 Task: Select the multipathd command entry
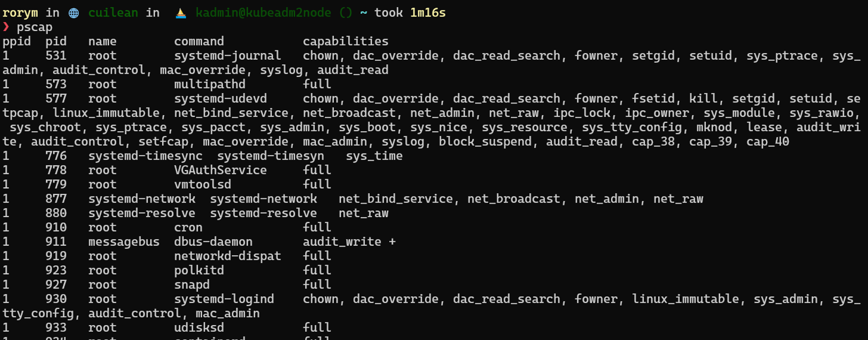click(x=206, y=84)
